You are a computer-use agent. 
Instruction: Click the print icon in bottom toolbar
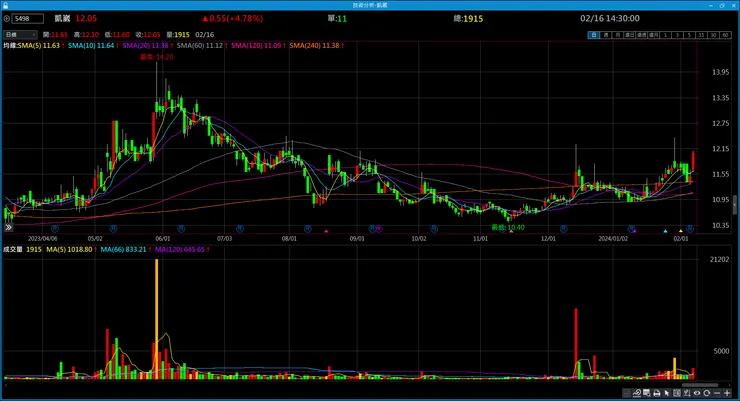[x=656, y=393]
